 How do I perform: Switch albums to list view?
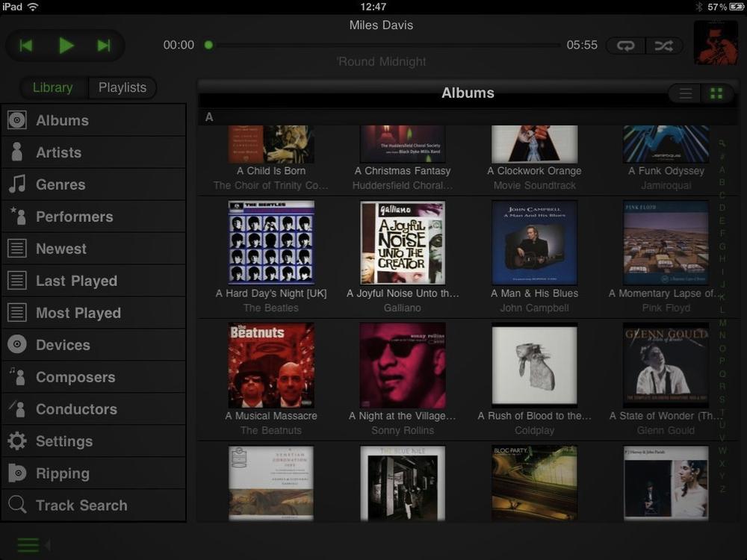pos(685,93)
